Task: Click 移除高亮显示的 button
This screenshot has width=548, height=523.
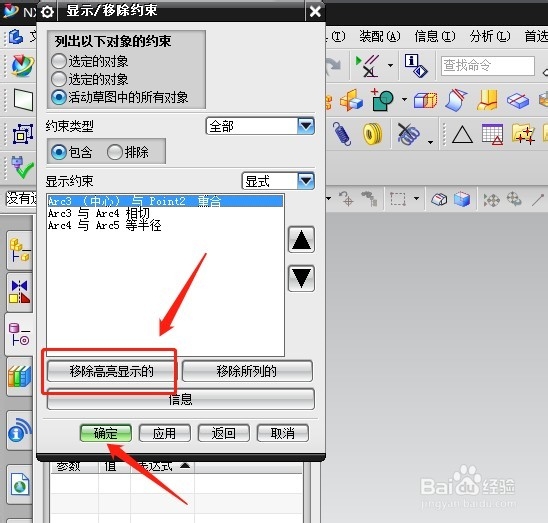Action: [110, 371]
